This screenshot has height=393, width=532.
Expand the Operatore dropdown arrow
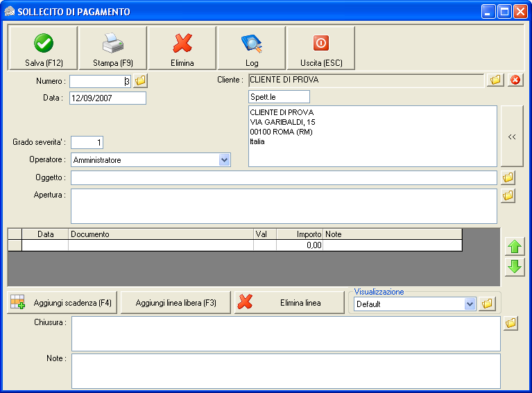pyautogui.click(x=224, y=159)
